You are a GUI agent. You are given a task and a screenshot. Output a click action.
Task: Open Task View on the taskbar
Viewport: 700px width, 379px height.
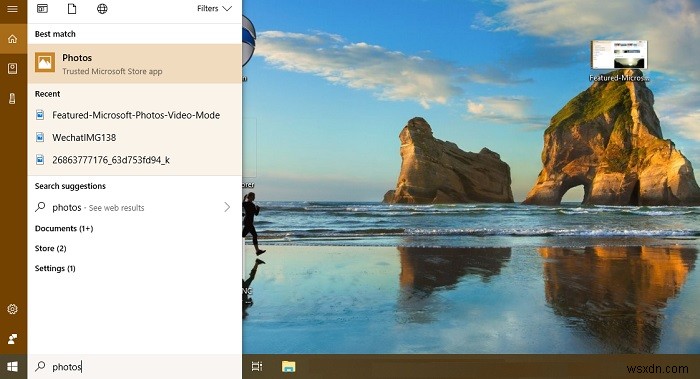click(x=257, y=367)
